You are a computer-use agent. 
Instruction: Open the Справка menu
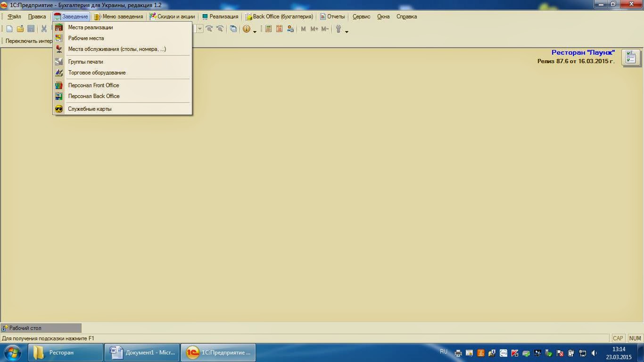406,16
